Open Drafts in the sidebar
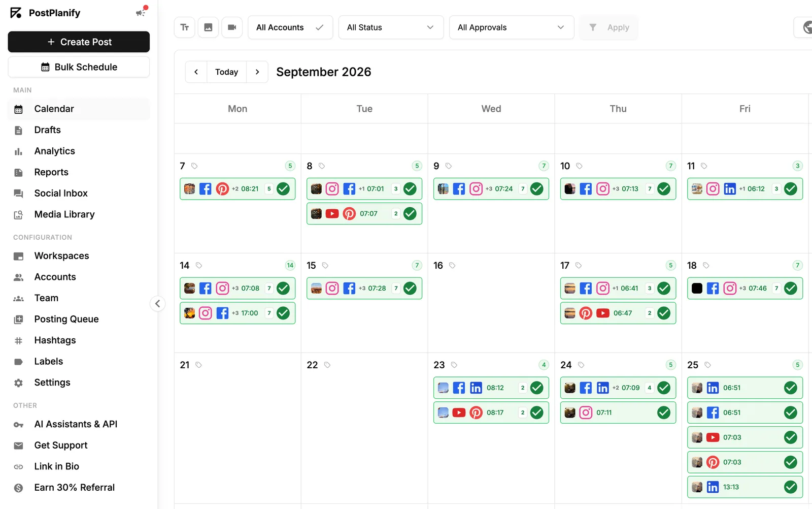Image resolution: width=812 pixels, height=509 pixels. tap(79, 130)
